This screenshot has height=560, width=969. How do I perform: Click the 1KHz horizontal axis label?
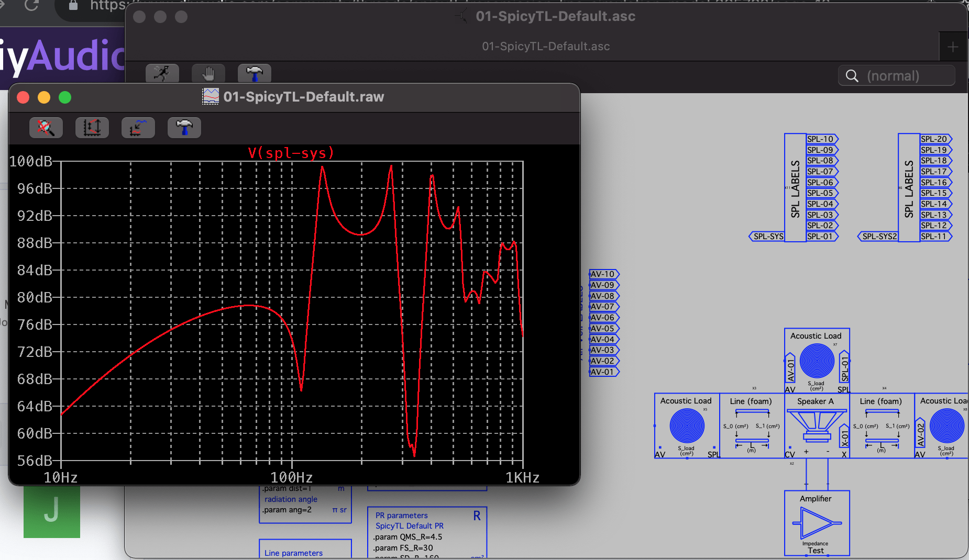click(x=522, y=477)
